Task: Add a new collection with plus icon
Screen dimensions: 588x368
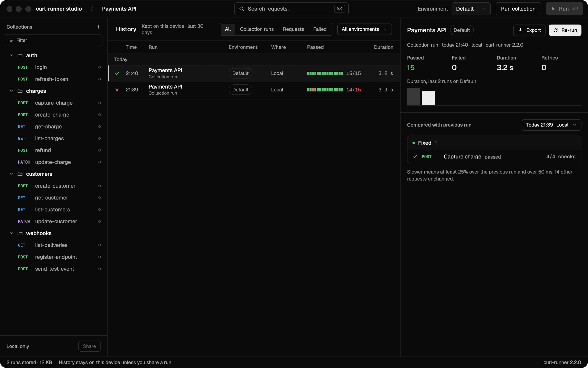Action: tap(98, 27)
